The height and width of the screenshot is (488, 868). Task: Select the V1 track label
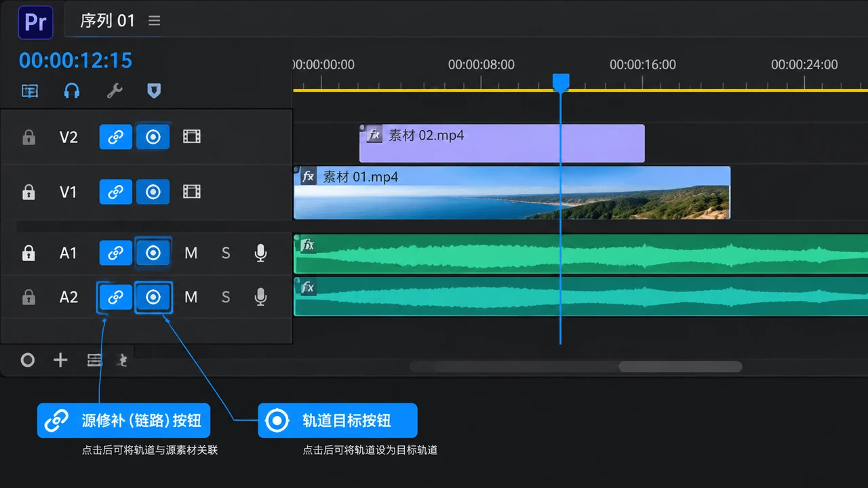(68, 192)
